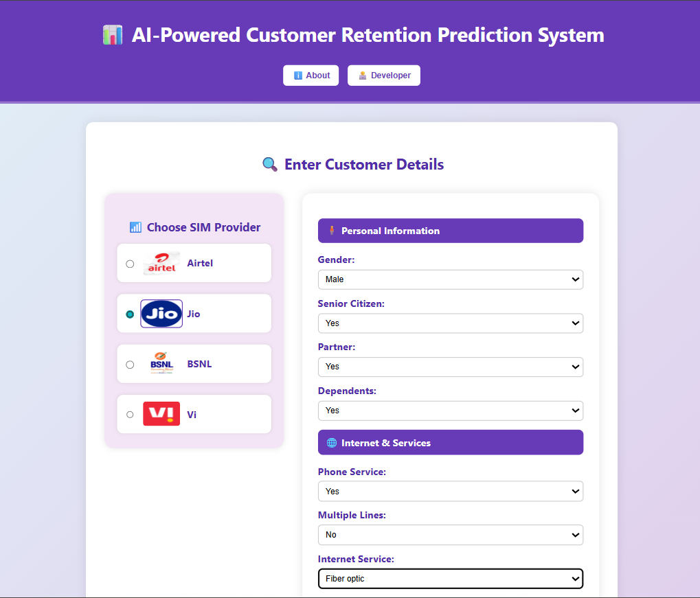Open the Gender dropdown
Image resolution: width=700 pixels, height=598 pixels.
450,279
